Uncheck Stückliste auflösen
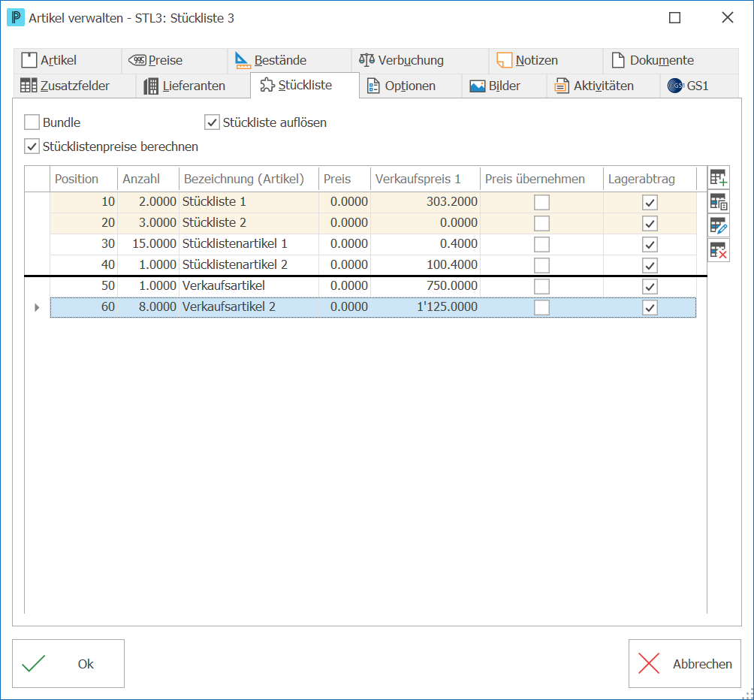The width and height of the screenshot is (754, 700). (x=212, y=122)
